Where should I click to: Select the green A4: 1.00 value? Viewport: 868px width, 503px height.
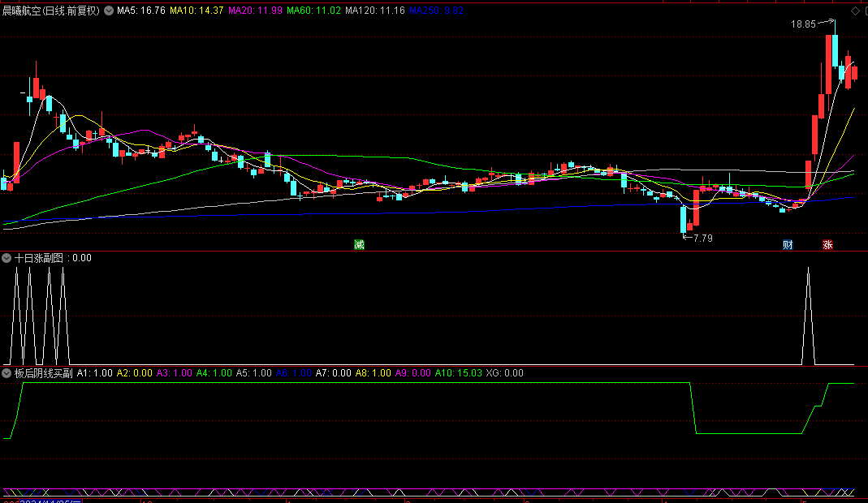(x=214, y=373)
